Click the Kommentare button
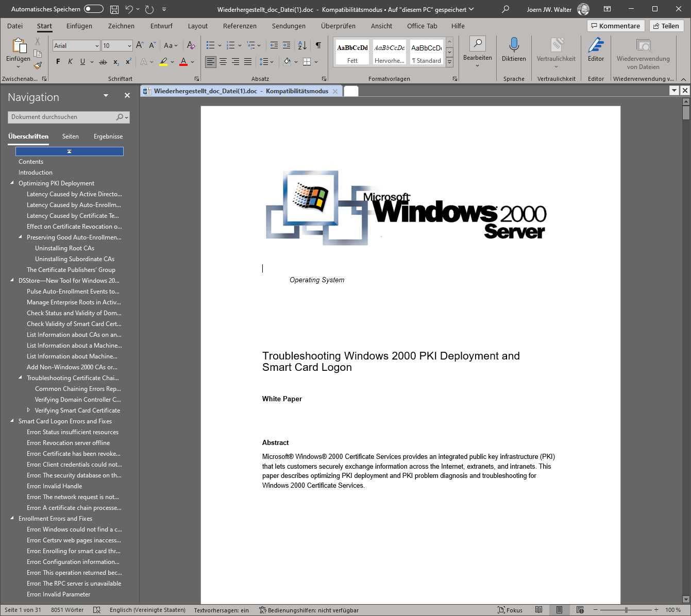 coord(616,26)
